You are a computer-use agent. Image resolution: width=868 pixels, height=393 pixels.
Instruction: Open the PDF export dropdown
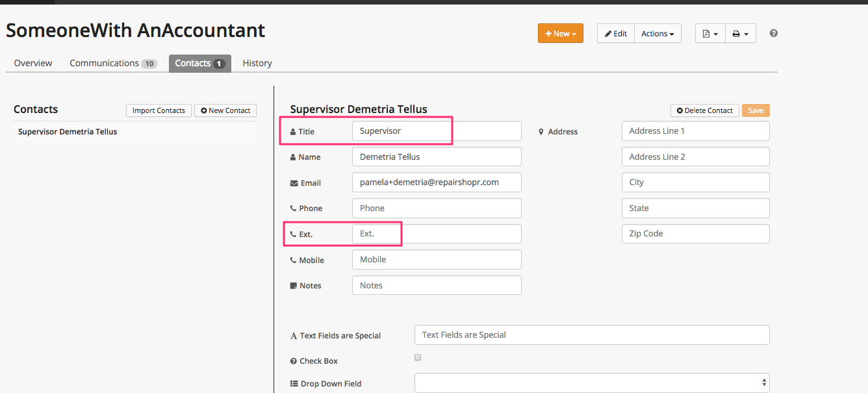(x=709, y=34)
